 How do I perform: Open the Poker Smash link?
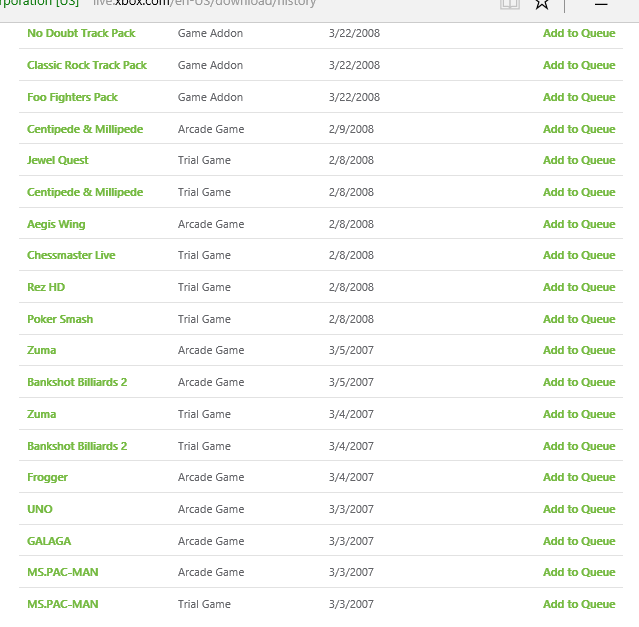point(60,319)
